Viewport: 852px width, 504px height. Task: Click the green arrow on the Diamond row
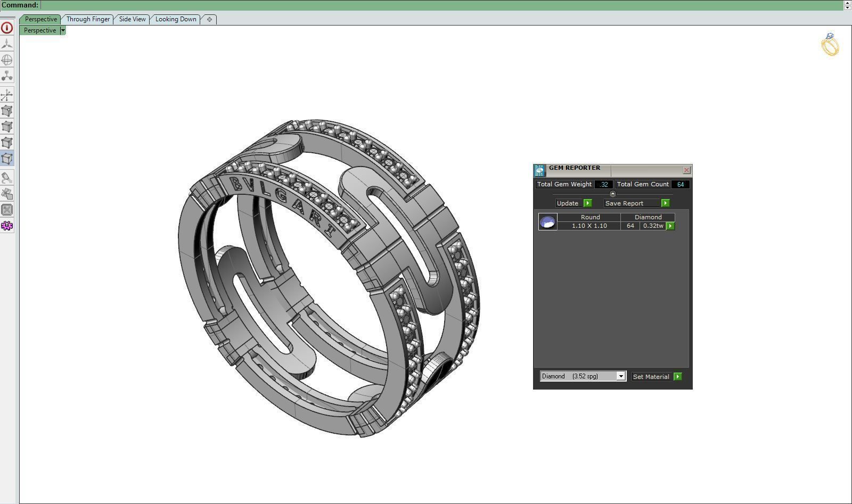point(670,226)
